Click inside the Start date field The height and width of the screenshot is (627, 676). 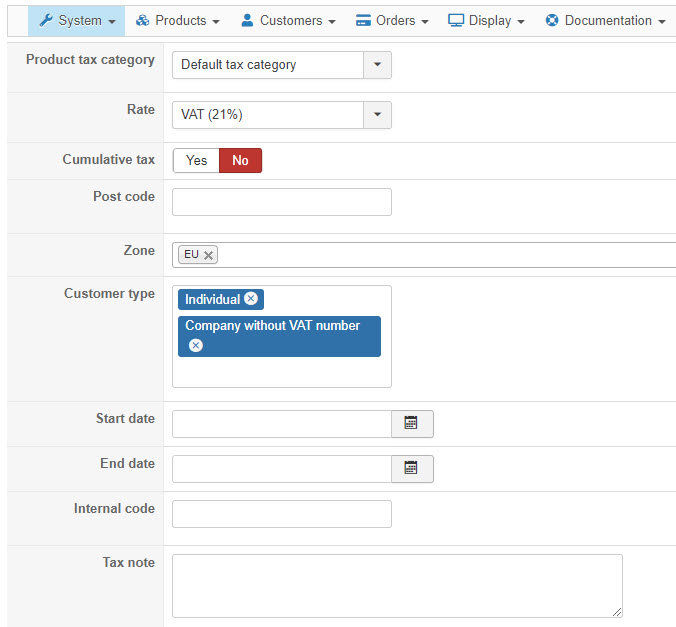281,424
